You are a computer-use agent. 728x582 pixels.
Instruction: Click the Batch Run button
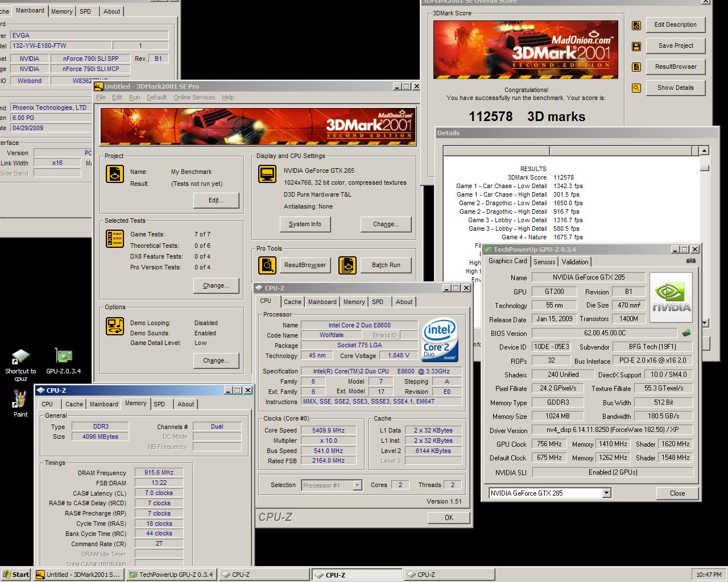coord(386,265)
